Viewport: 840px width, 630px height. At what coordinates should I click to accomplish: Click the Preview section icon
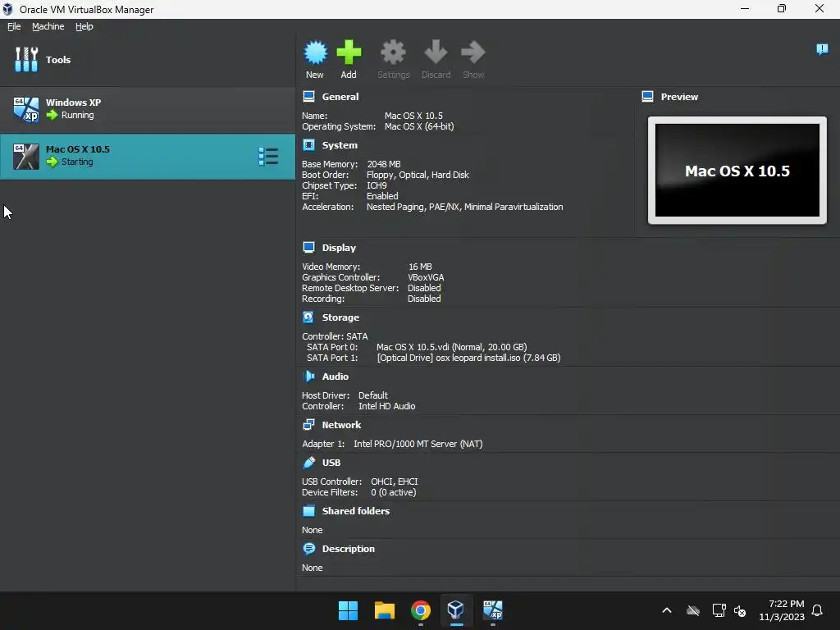647,97
